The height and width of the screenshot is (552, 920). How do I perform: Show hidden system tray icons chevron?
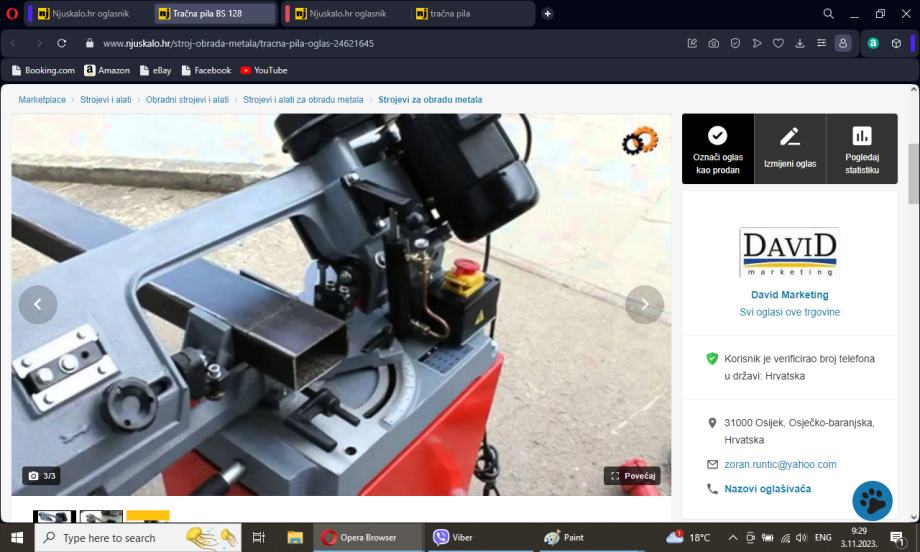733,537
